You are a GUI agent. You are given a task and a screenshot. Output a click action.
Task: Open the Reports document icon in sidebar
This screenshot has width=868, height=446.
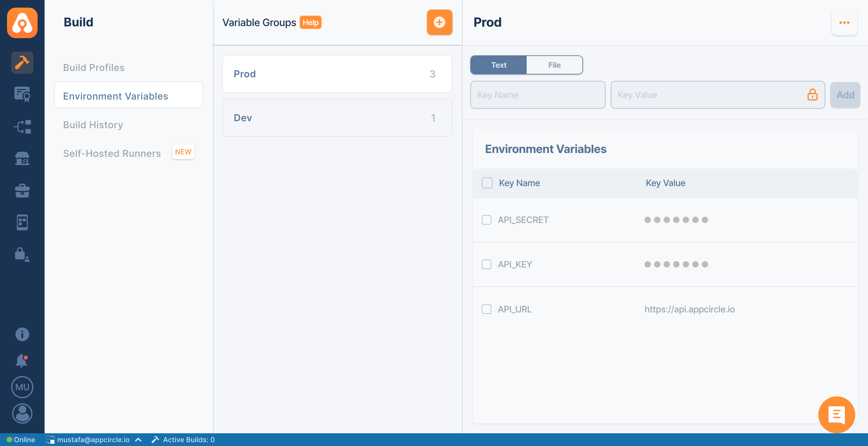click(22, 222)
